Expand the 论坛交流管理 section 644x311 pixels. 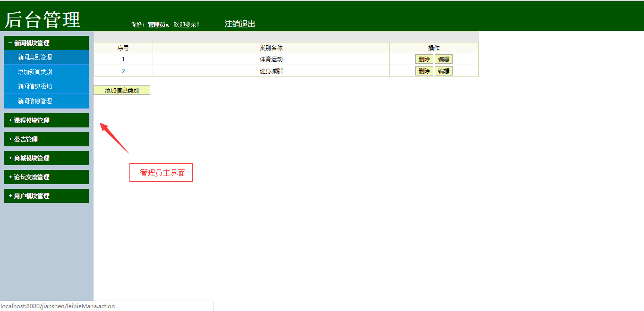[46, 177]
